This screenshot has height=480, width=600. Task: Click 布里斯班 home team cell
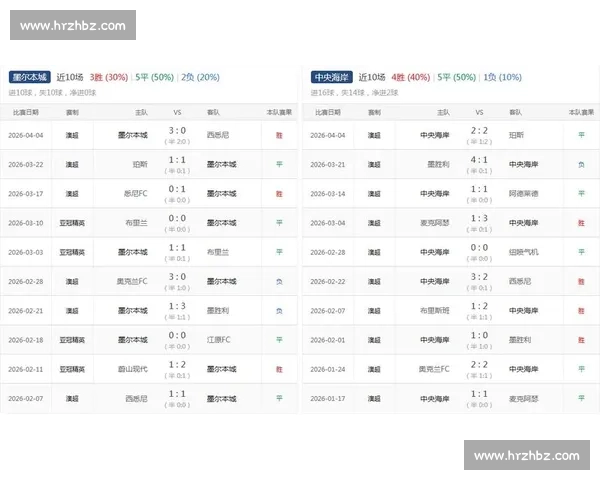434,311
